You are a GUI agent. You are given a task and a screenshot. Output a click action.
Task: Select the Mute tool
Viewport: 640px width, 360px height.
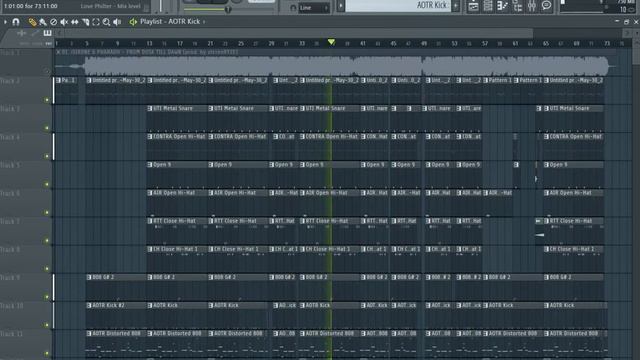coord(64,22)
